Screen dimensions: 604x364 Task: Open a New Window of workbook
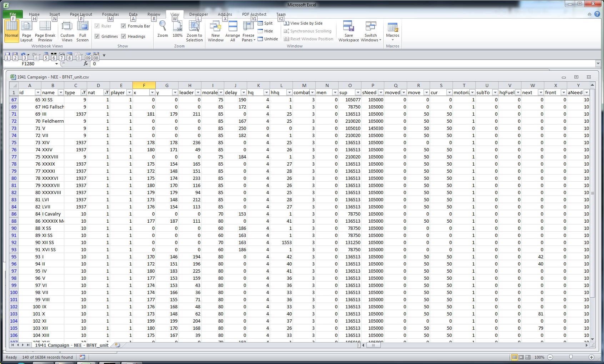coord(216,31)
